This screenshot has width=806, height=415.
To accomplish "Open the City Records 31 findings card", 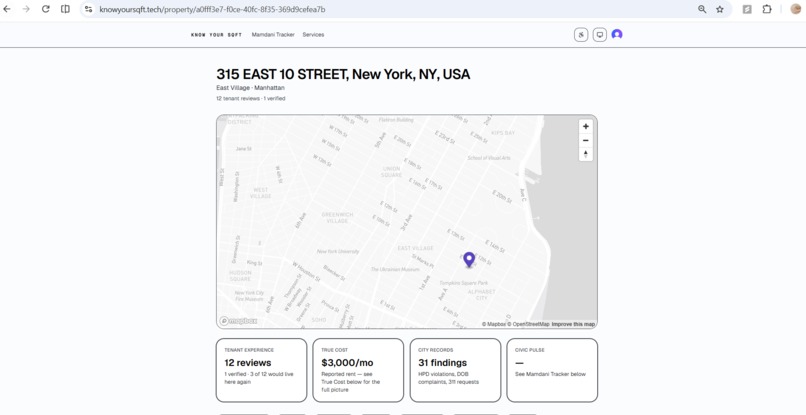I will pyautogui.click(x=455, y=370).
